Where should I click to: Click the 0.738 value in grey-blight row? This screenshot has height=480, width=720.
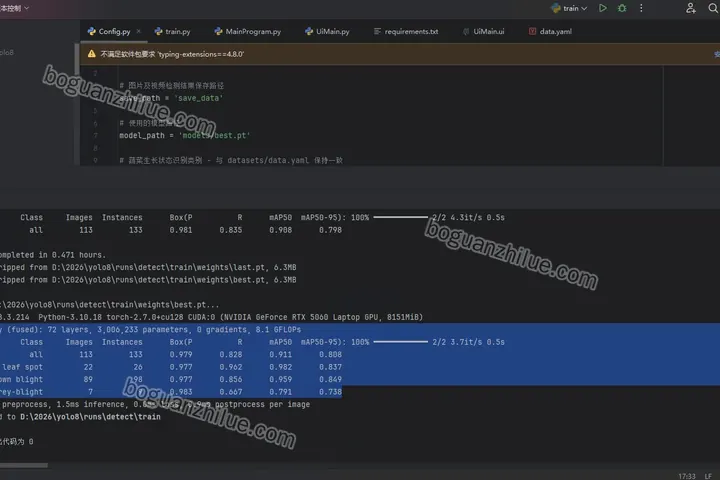(x=331, y=392)
